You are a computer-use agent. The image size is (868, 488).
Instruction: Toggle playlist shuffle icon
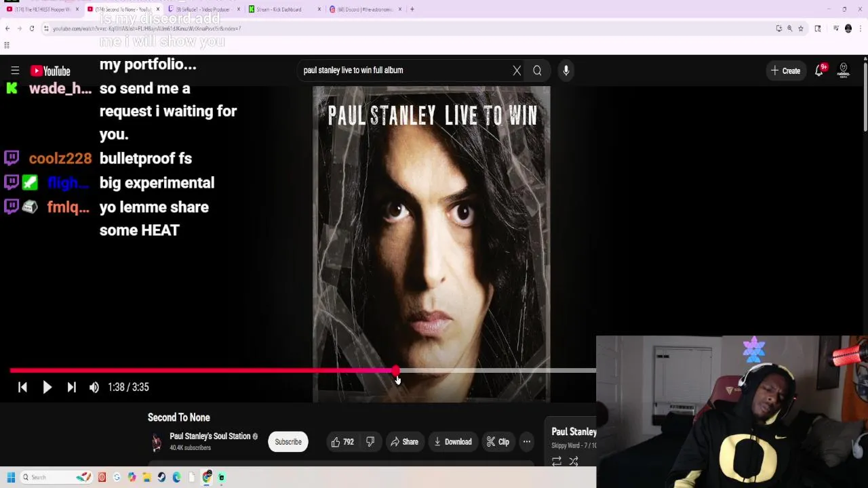574,462
